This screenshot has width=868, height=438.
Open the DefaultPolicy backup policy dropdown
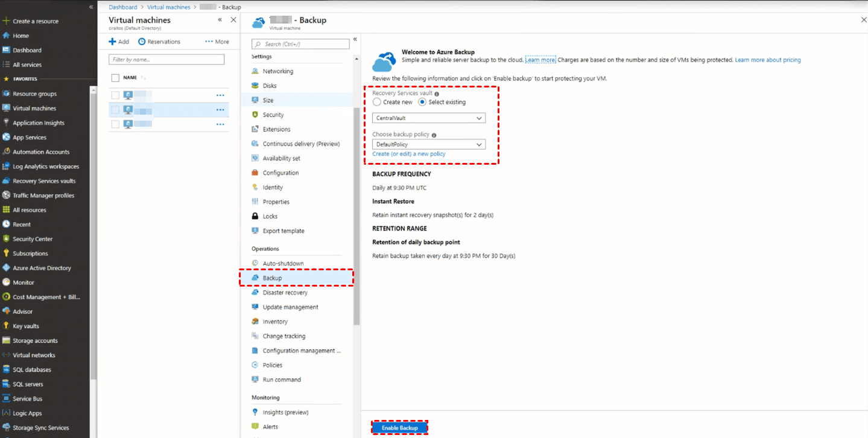429,144
